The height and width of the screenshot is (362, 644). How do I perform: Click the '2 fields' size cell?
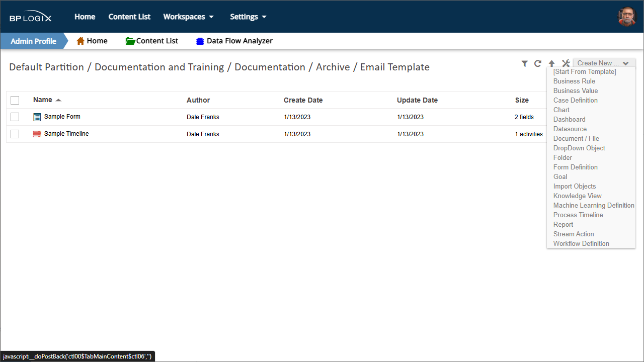(524, 117)
